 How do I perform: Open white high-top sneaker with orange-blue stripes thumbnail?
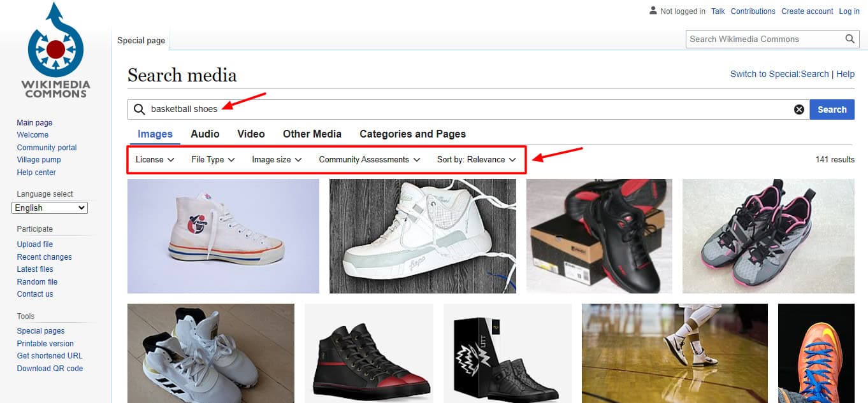point(223,236)
